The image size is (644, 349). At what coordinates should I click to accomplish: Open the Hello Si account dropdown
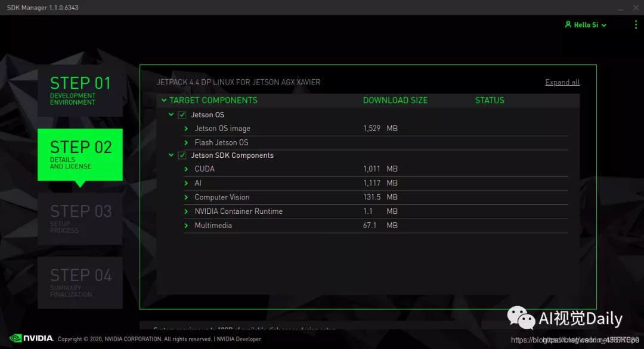(x=586, y=25)
